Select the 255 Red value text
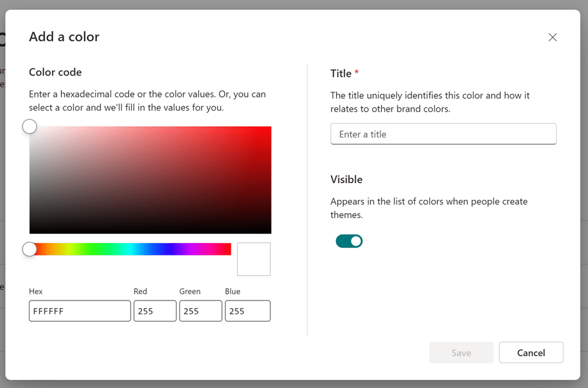Screen dimensions: 588x388 click(155, 311)
